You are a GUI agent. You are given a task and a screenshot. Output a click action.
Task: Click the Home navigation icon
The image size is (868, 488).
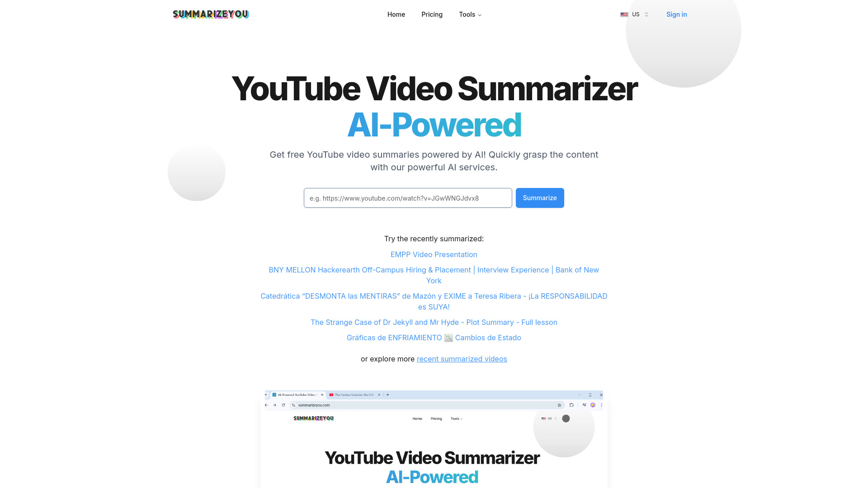click(396, 14)
